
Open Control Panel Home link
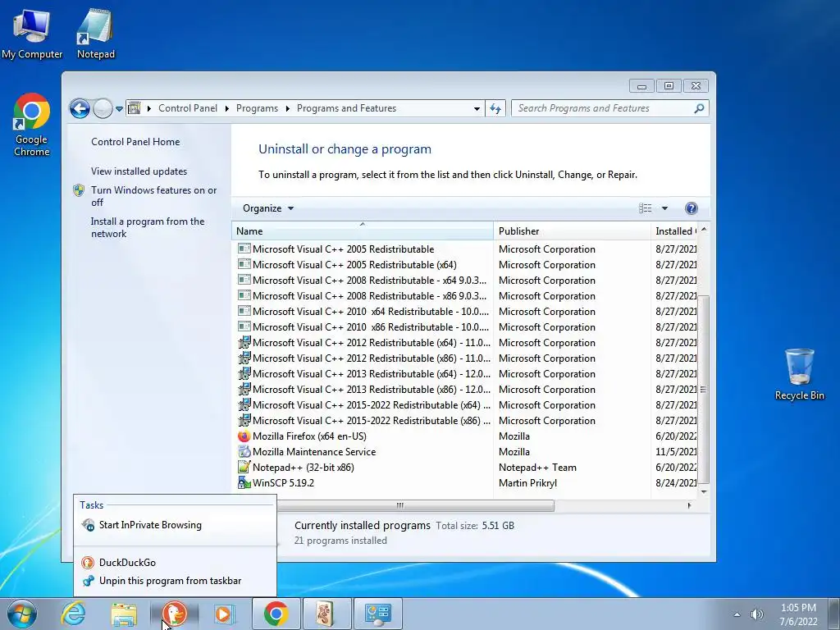click(x=135, y=142)
